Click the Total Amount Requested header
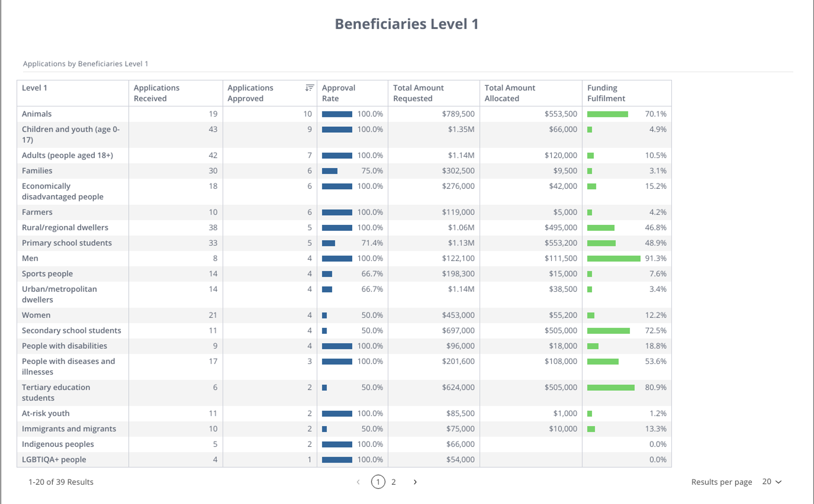 pos(418,93)
